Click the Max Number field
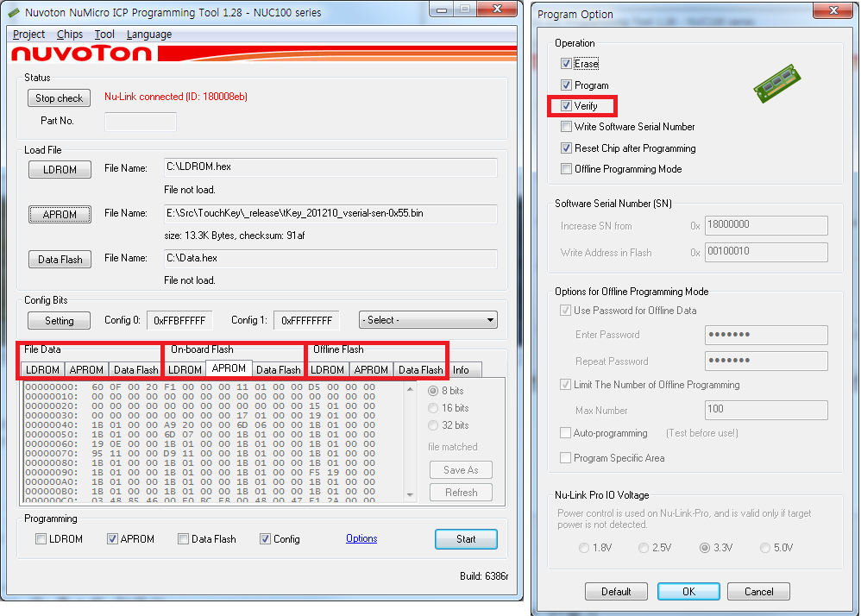The width and height of the screenshot is (861, 616). [x=766, y=410]
